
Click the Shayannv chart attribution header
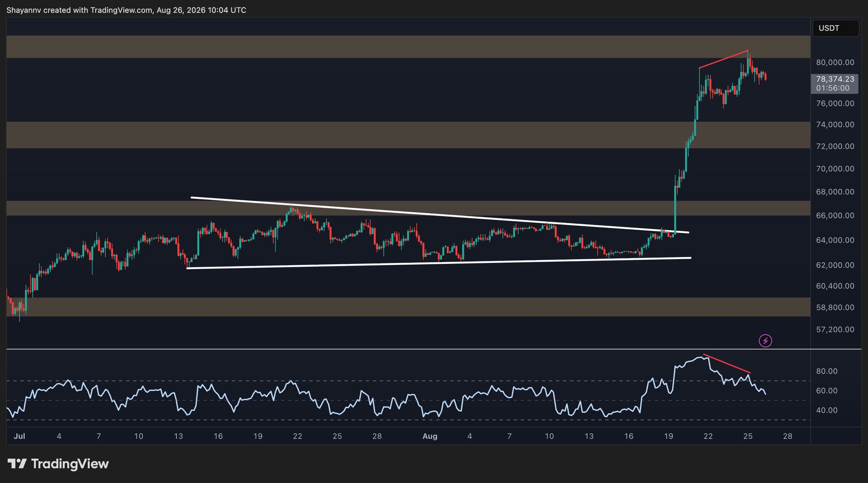pyautogui.click(x=126, y=10)
